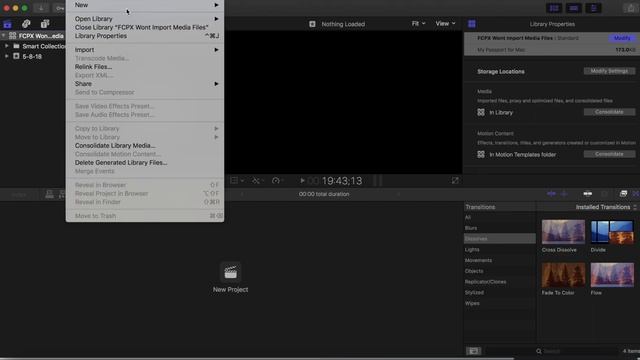Select the Movements transitions category
The height and width of the screenshot is (360, 640).
pos(500,260)
